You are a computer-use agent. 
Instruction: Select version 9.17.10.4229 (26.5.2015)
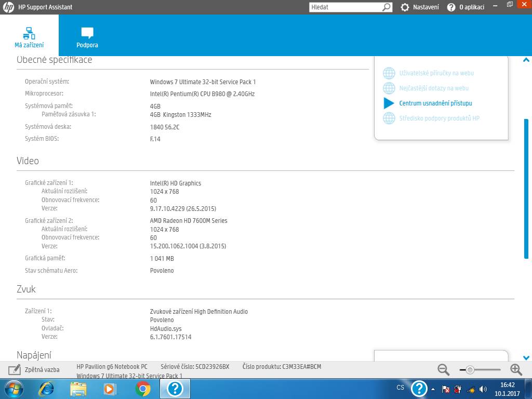tap(183, 209)
